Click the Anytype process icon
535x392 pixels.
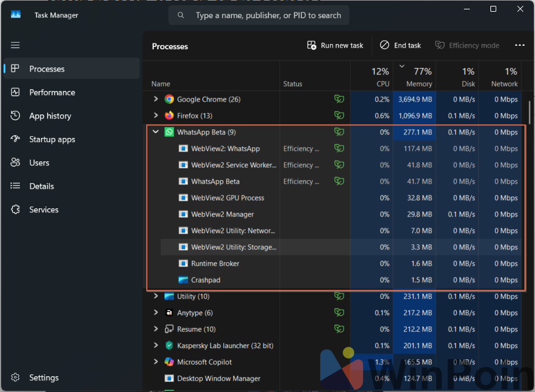pyautogui.click(x=169, y=313)
